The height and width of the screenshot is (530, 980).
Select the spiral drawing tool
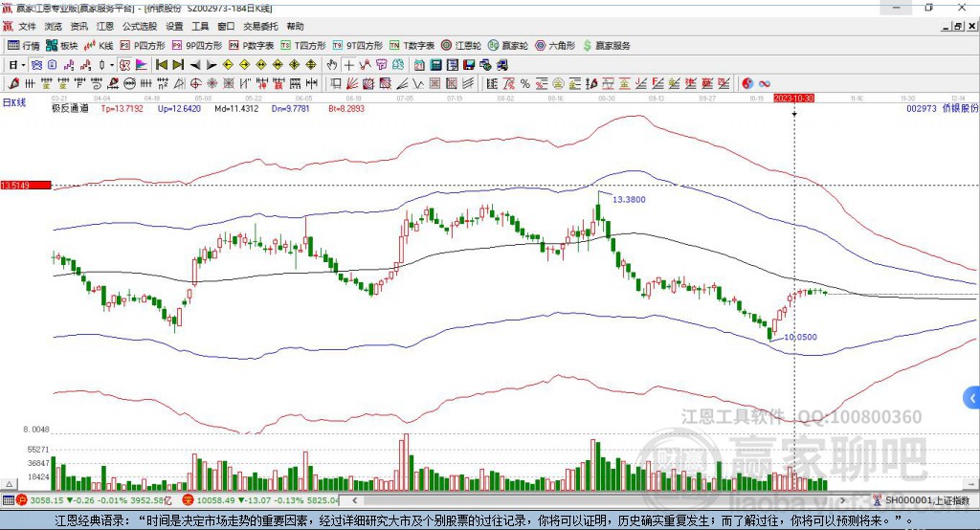(x=97, y=84)
